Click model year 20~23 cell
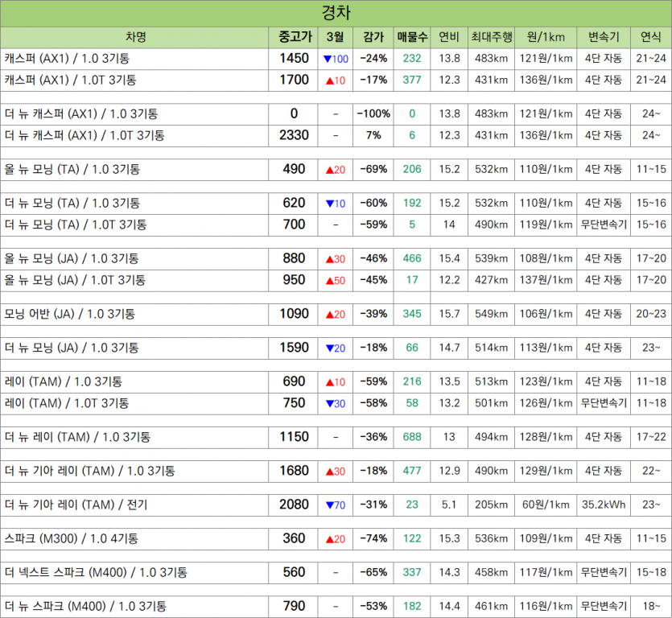 coord(650,314)
